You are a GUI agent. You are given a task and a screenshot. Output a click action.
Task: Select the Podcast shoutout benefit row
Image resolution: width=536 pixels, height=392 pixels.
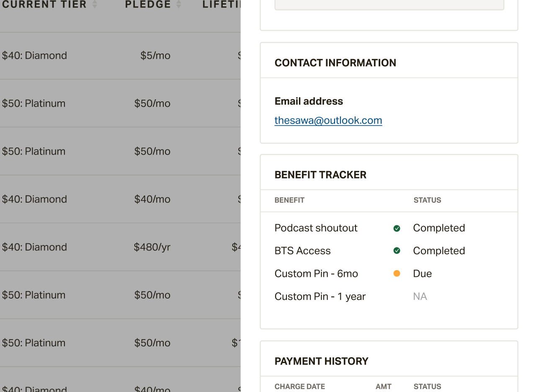(389, 228)
